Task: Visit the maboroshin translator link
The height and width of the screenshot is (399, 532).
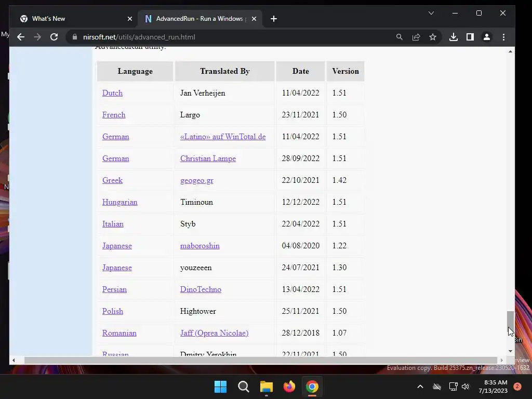Action: coord(200,246)
